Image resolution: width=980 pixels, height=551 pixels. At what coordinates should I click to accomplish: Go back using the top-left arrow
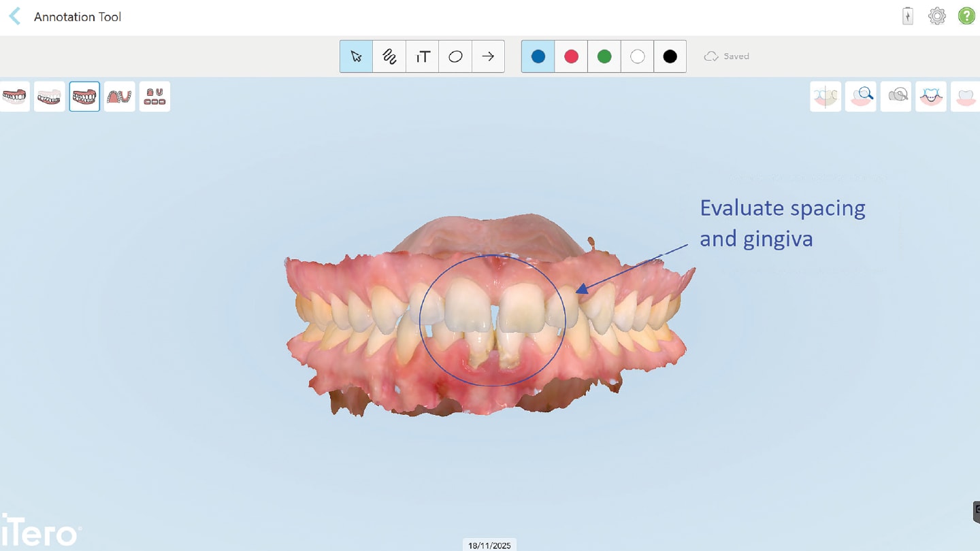coord(15,16)
